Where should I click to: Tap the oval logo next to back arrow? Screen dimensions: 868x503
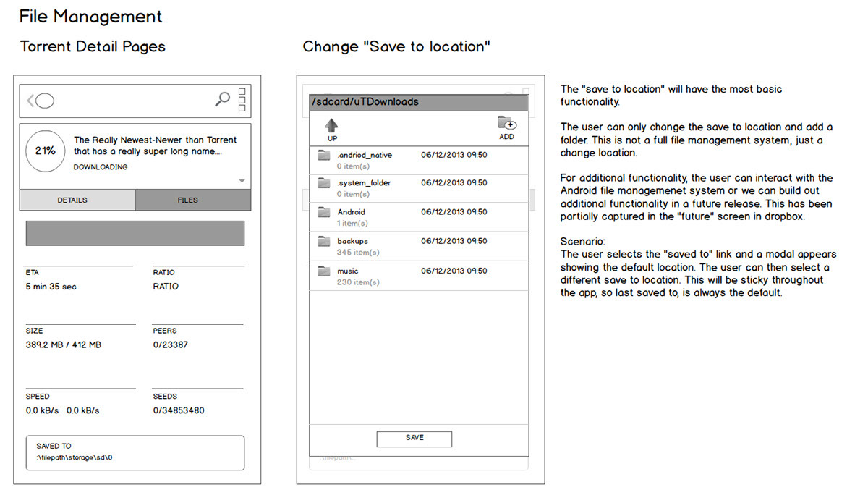(45, 101)
